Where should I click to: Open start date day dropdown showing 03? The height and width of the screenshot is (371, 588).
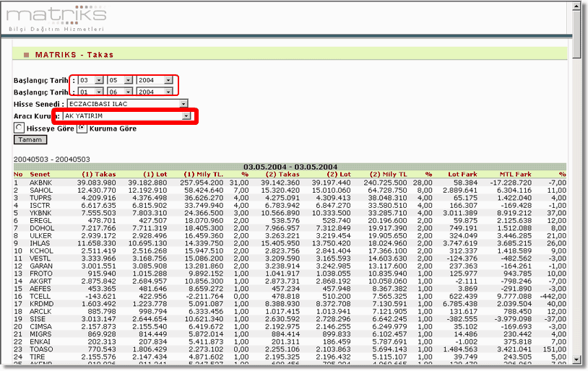click(91, 80)
